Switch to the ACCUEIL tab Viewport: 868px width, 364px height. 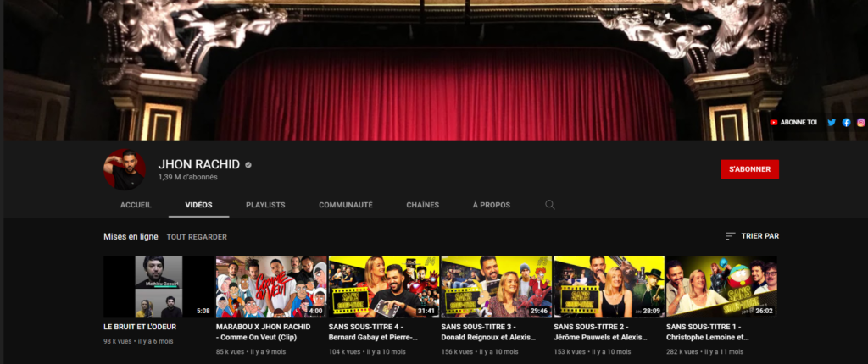(x=136, y=205)
